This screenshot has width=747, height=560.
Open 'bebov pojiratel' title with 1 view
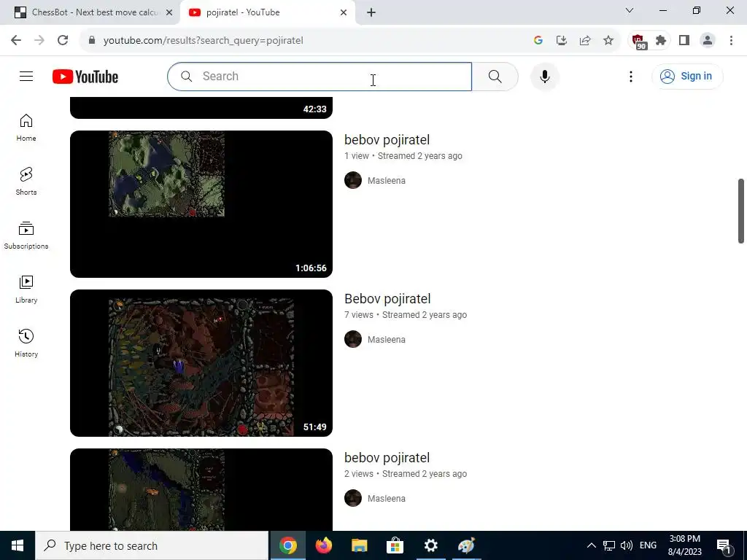point(387,139)
